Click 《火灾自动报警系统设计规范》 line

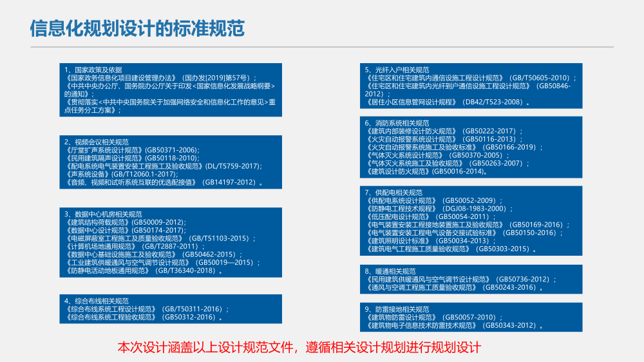444,139
